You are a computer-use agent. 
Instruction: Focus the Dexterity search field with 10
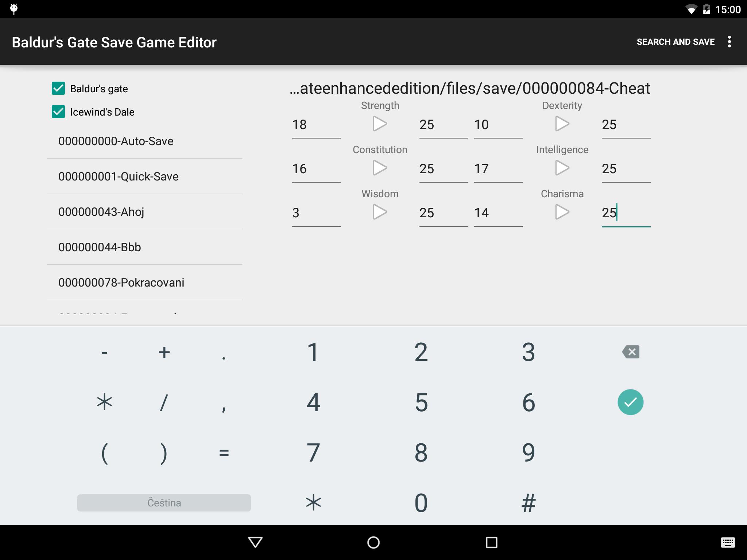click(498, 125)
